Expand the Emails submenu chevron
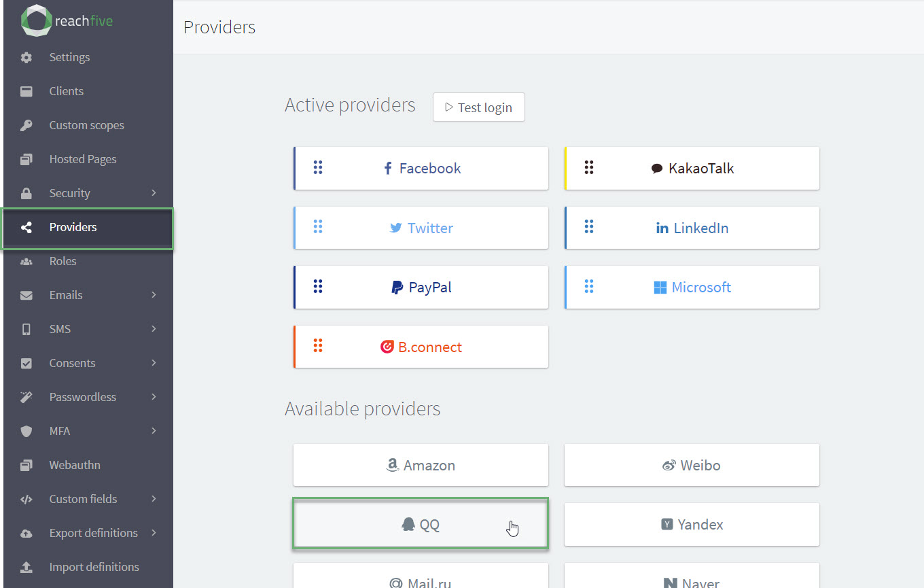 [x=154, y=295]
